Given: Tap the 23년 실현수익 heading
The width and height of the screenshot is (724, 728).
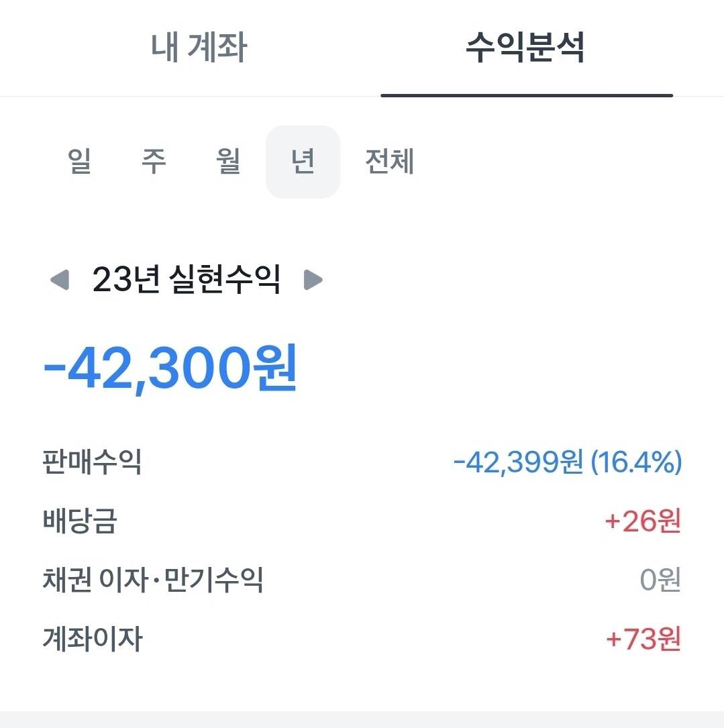Looking at the screenshot, I should coord(187,280).
